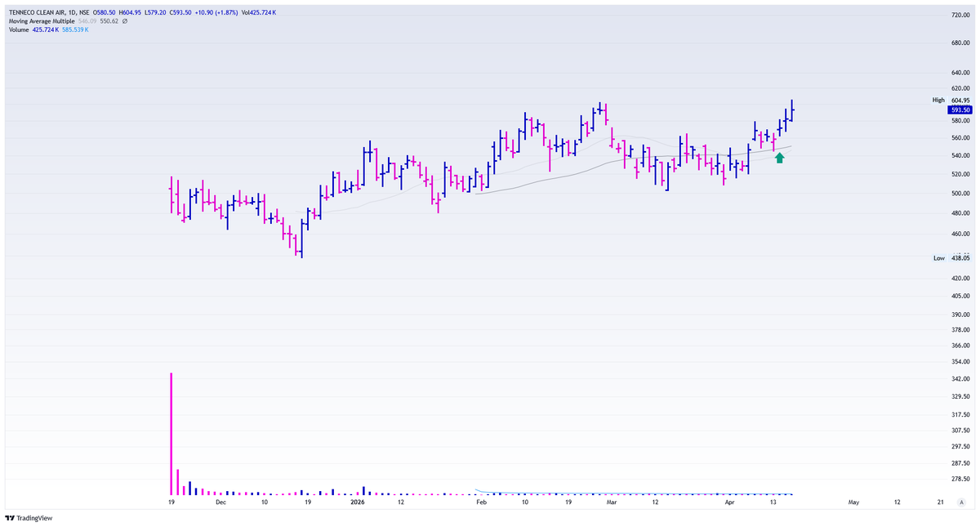Click the 438.05 low price label

pyautogui.click(x=960, y=257)
